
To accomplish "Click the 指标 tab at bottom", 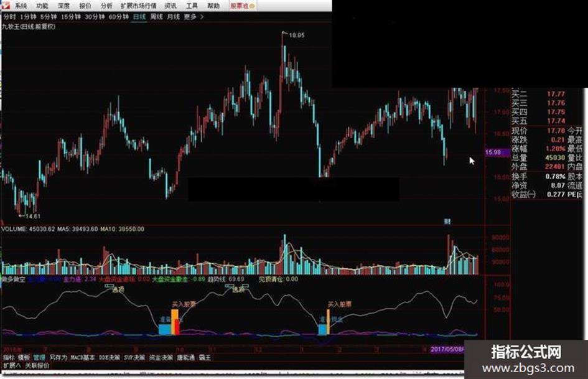I will 9,358.
